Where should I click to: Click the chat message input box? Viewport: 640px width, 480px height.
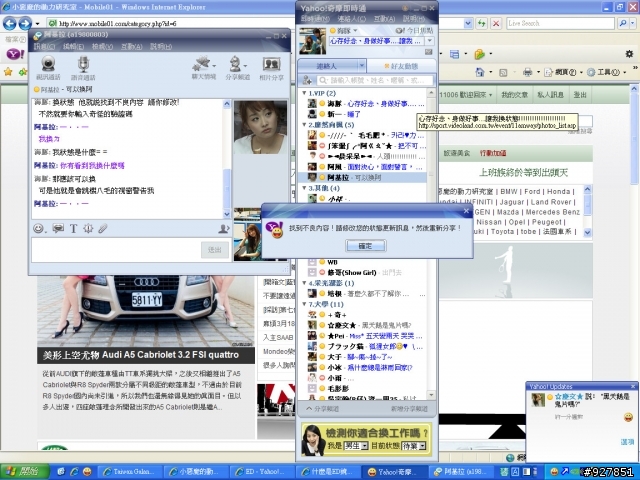[116, 249]
